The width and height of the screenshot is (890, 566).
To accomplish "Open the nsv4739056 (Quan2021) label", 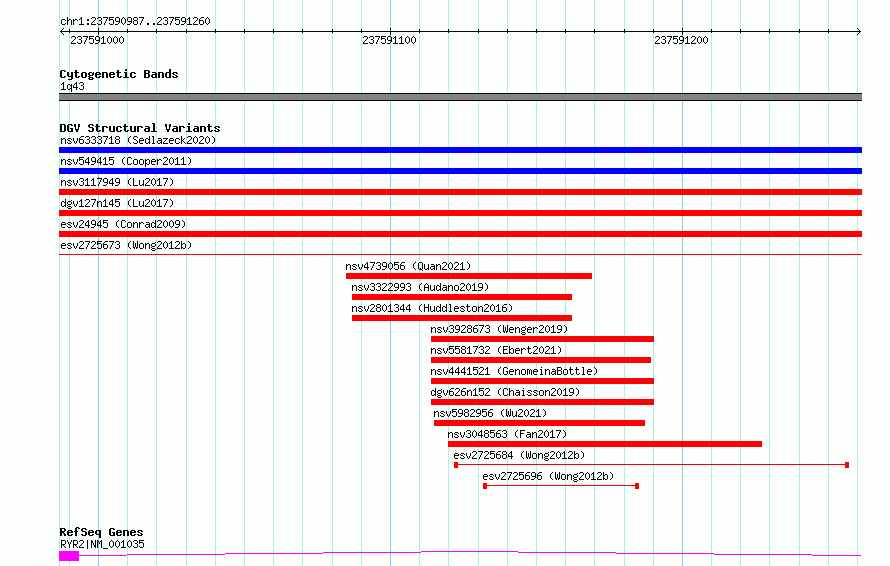I will tap(408, 266).
